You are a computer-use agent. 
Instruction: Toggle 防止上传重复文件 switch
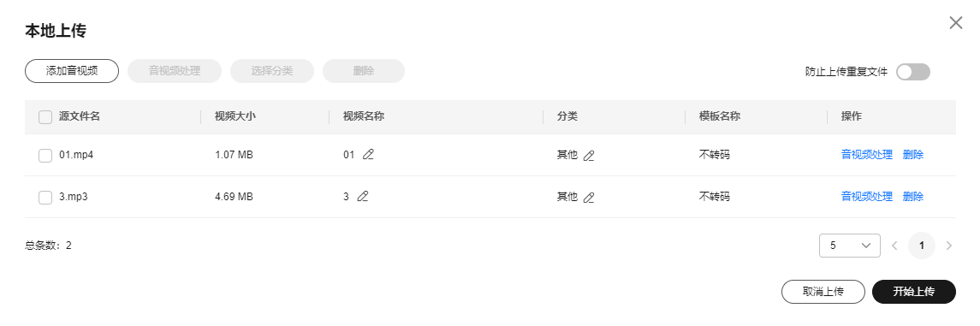[913, 72]
